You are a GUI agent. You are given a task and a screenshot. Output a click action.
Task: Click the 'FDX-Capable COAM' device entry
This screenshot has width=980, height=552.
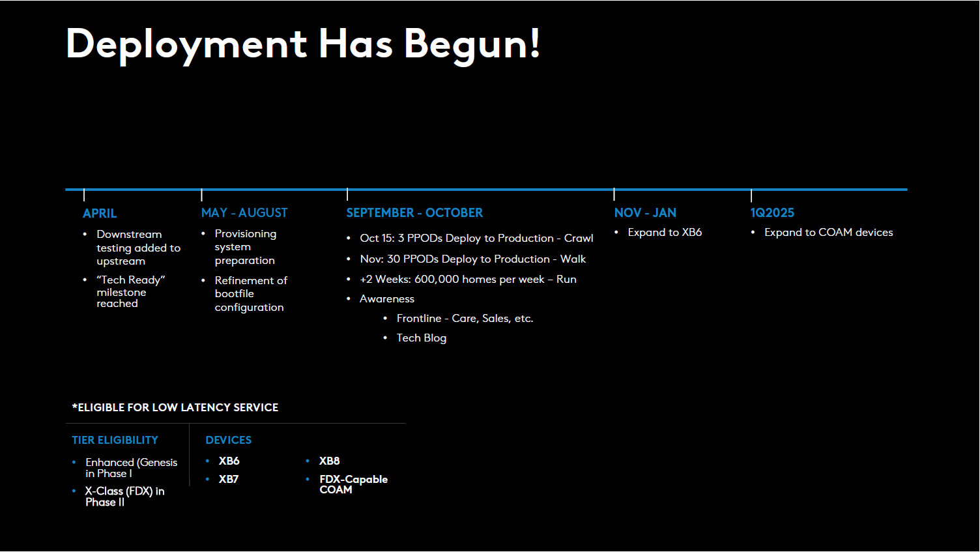(x=353, y=484)
